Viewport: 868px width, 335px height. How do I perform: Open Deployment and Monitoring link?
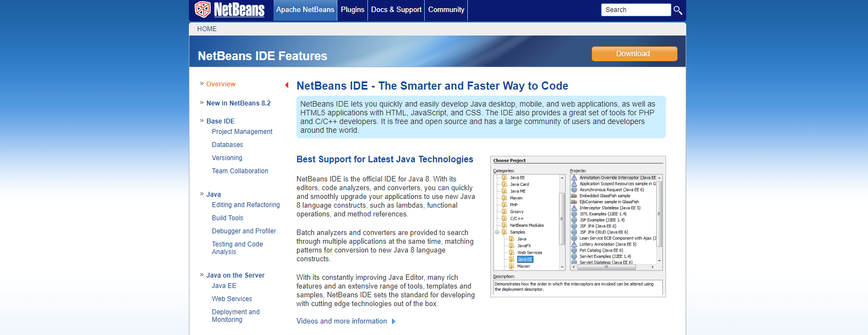pos(236,316)
